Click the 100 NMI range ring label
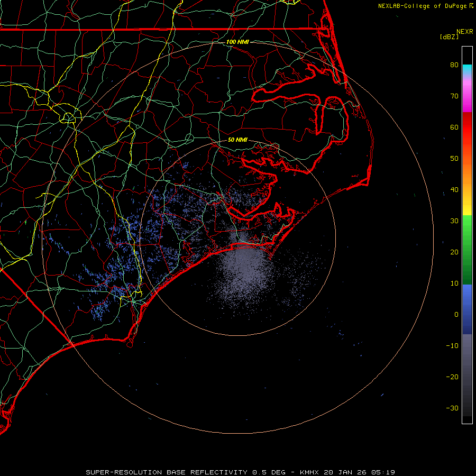This screenshot has width=476, height=476. [x=237, y=42]
